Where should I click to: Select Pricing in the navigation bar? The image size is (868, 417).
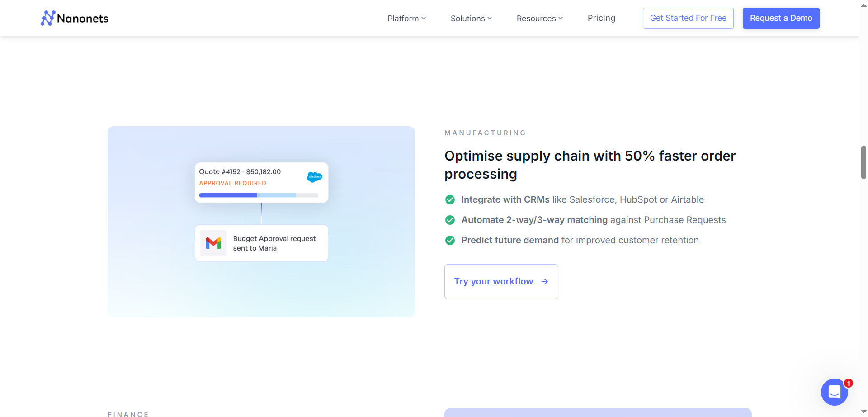coord(601,18)
